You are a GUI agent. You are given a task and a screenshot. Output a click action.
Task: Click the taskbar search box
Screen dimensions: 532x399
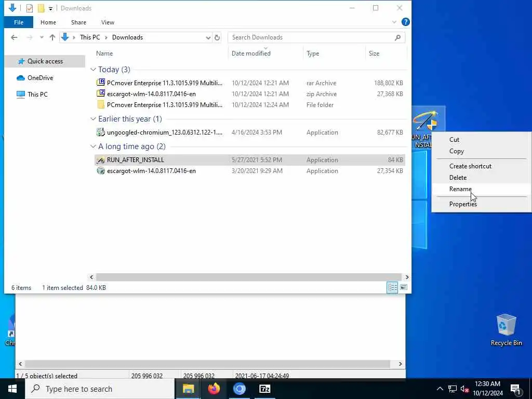coord(100,389)
